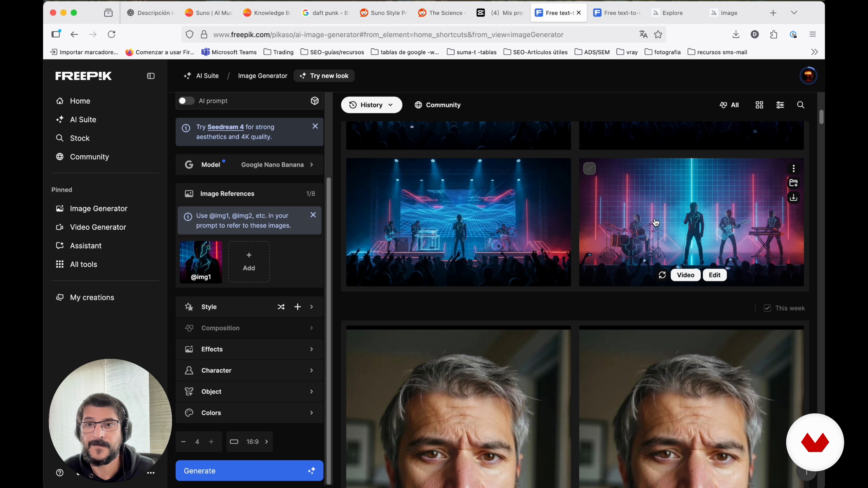Bookmark this page with the star icon
This screenshot has width=868, height=488.
point(658,34)
